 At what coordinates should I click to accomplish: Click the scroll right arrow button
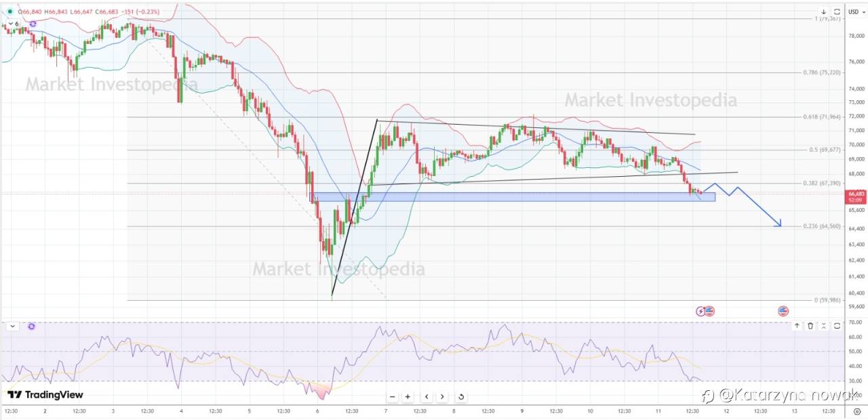(x=442, y=397)
